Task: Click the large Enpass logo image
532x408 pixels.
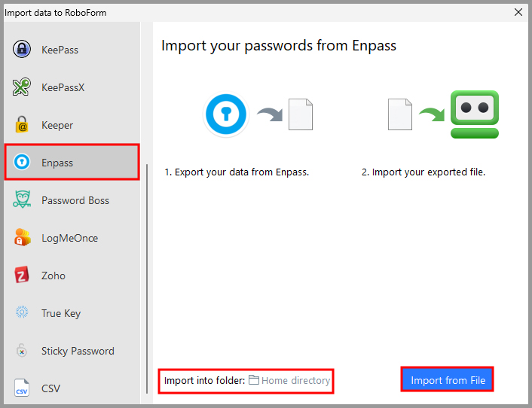Action: [x=226, y=114]
